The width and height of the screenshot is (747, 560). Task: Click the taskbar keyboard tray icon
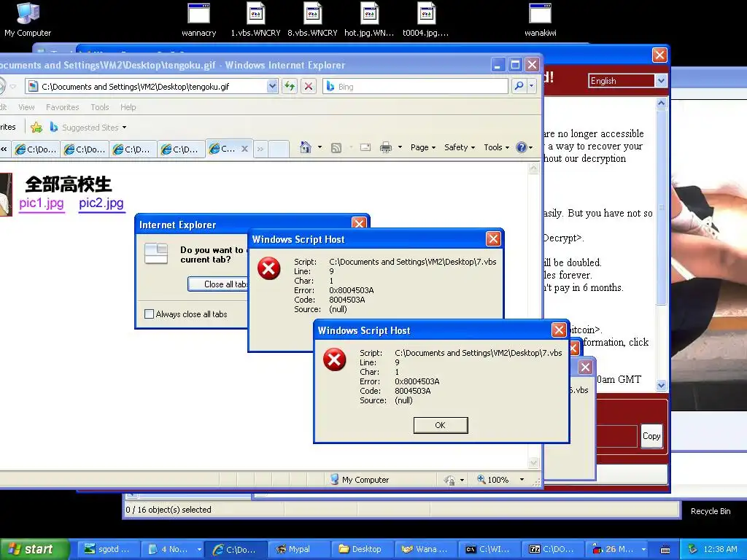pos(665,550)
